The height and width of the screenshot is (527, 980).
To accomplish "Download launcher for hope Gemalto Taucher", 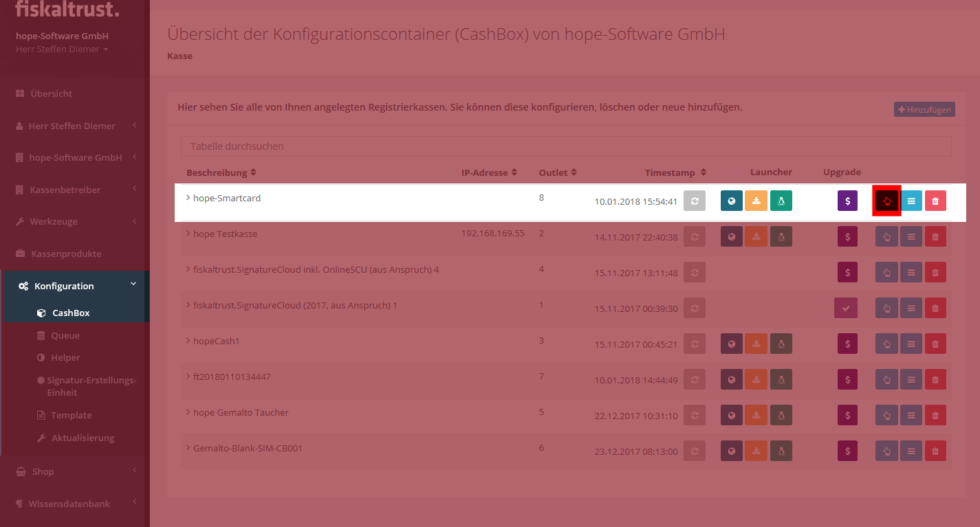I will click(756, 415).
